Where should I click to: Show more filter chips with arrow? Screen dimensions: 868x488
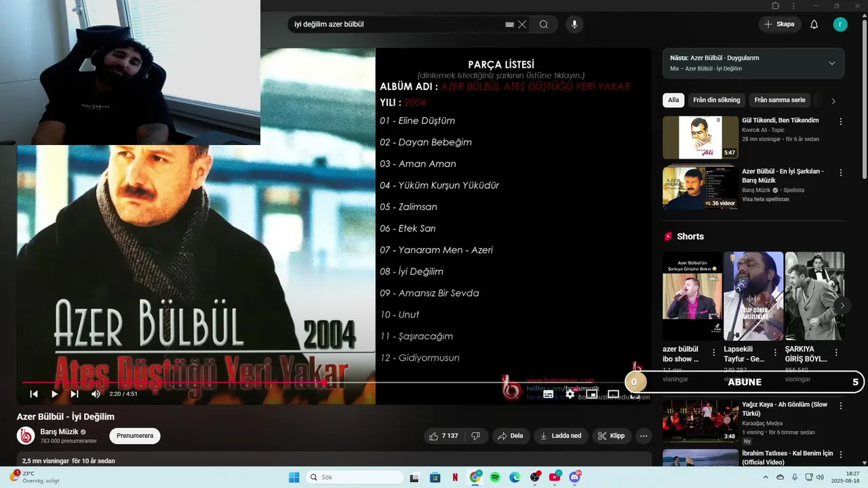(x=833, y=101)
